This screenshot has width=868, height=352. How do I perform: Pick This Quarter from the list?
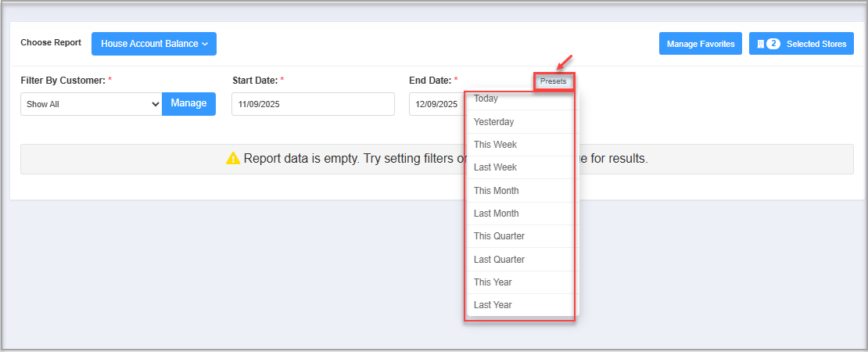coord(499,236)
